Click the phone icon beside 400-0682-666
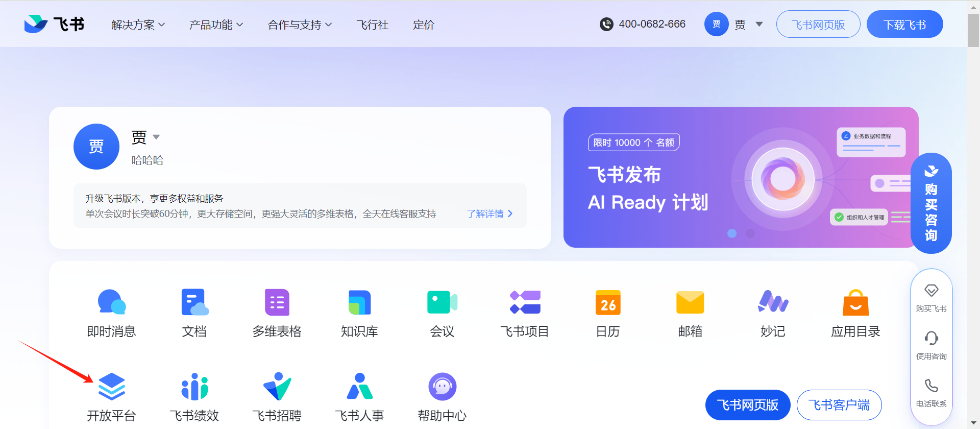The image size is (980, 429). coord(606,24)
